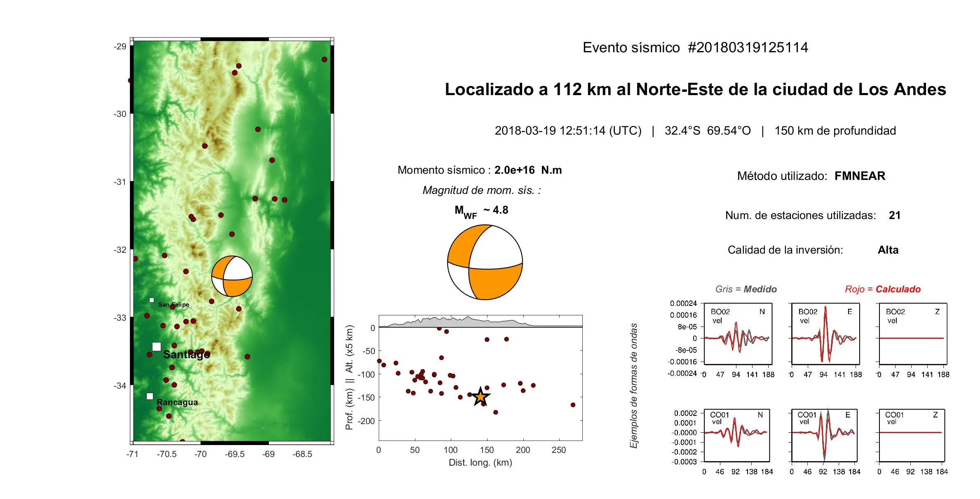This screenshot has height=499, width=980.
Task: Click the 'Gris = Medido' legend entry
Action: pyautogui.click(x=746, y=289)
